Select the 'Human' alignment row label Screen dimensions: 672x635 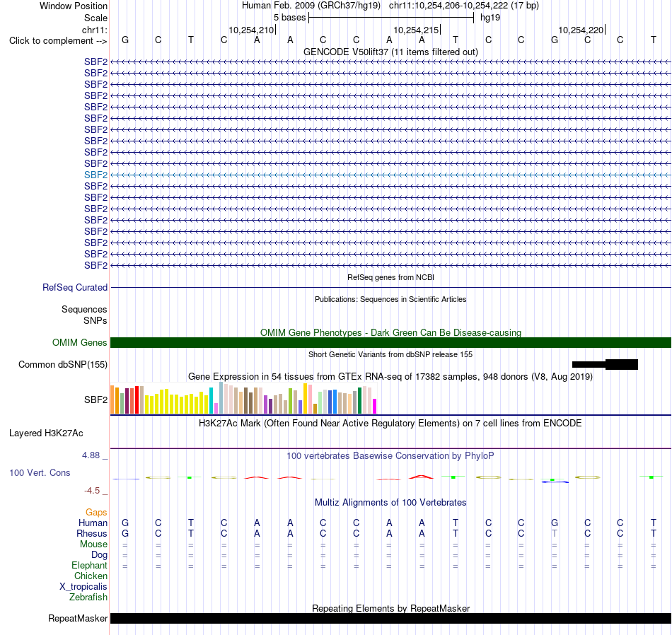click(93, 523)
